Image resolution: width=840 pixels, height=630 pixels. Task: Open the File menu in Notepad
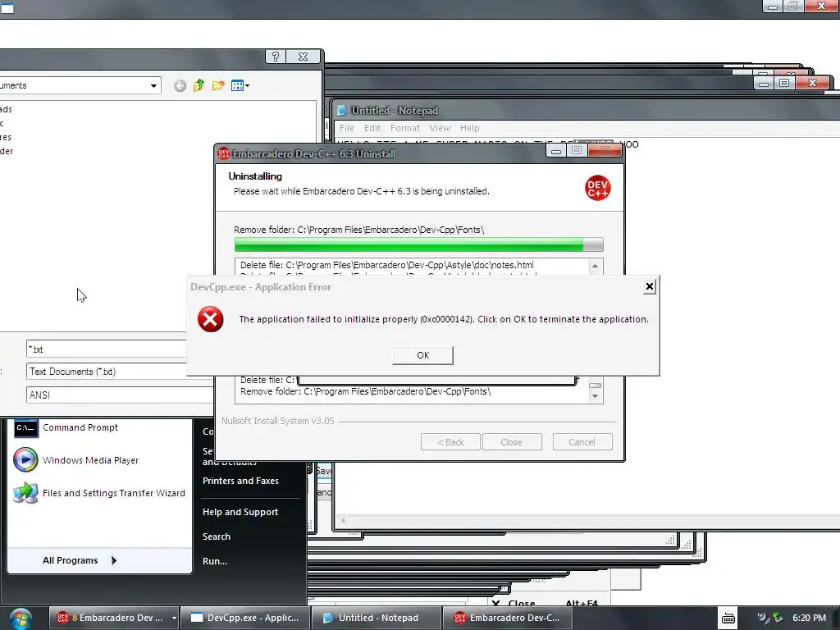click(x=347, y=128)
